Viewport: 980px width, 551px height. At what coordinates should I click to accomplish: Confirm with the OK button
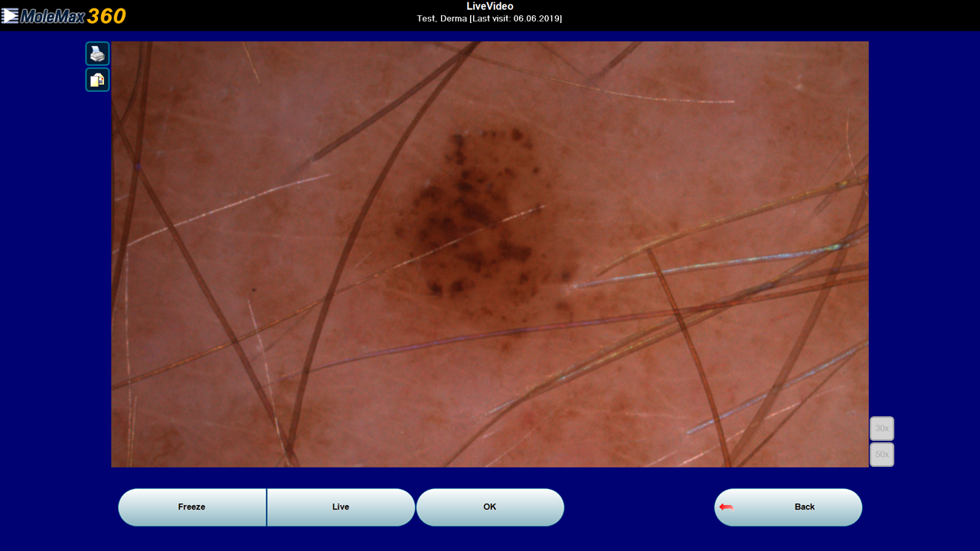coord(490,507)
